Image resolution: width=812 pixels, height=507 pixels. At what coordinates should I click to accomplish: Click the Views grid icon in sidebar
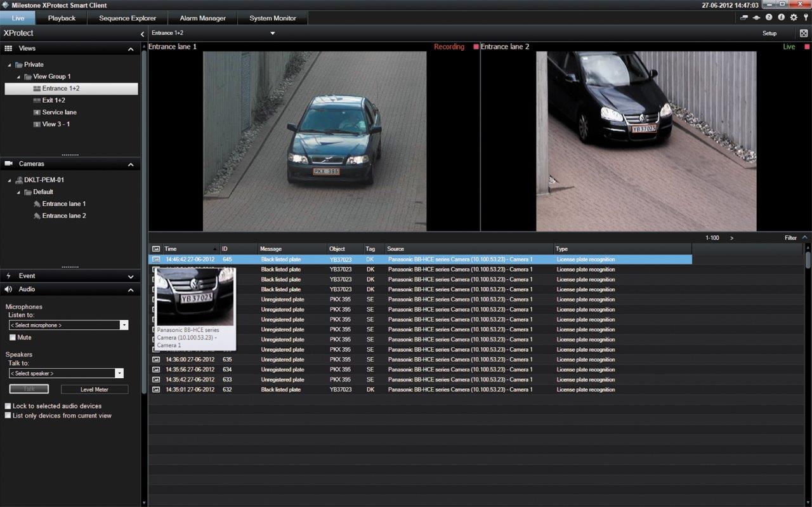click(9, 48)
